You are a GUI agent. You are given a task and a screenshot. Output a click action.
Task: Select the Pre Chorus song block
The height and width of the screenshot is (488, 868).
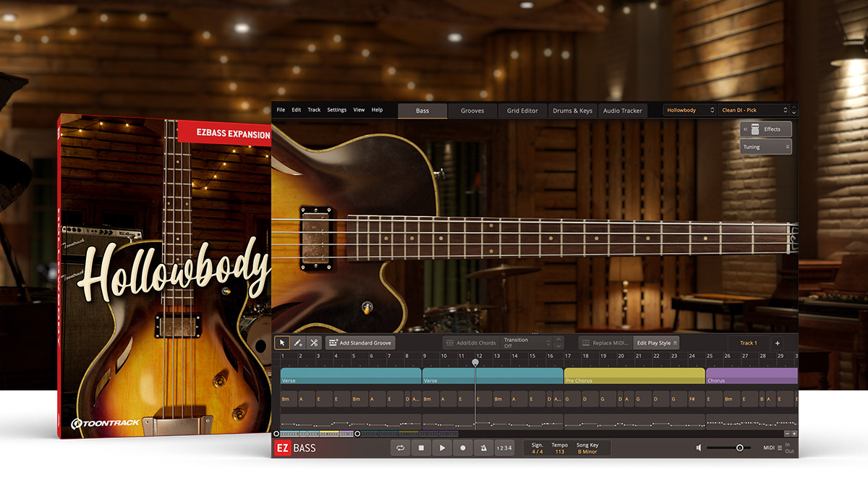(634, 376)
